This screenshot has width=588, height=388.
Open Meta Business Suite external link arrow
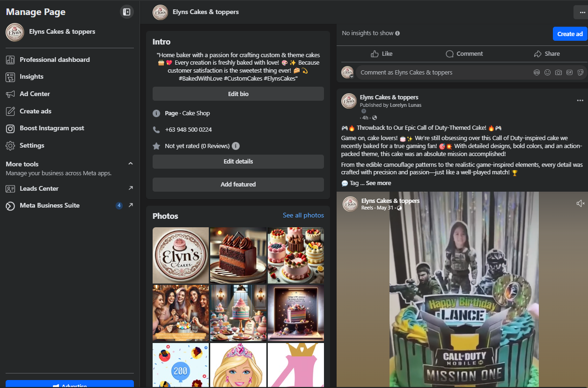(131, 205)
